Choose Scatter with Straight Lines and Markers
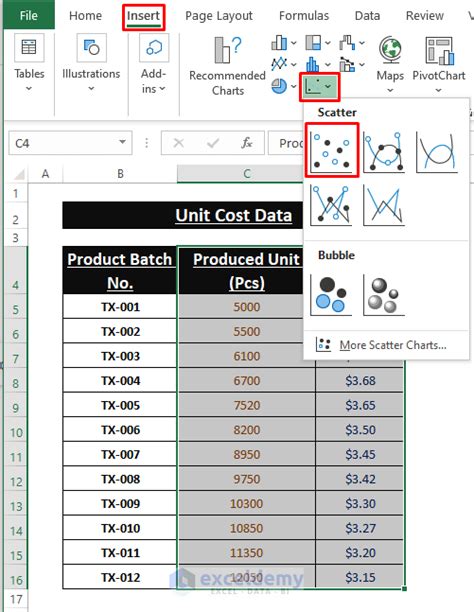Viewport: 474px width, 612px height. (331, 205)
